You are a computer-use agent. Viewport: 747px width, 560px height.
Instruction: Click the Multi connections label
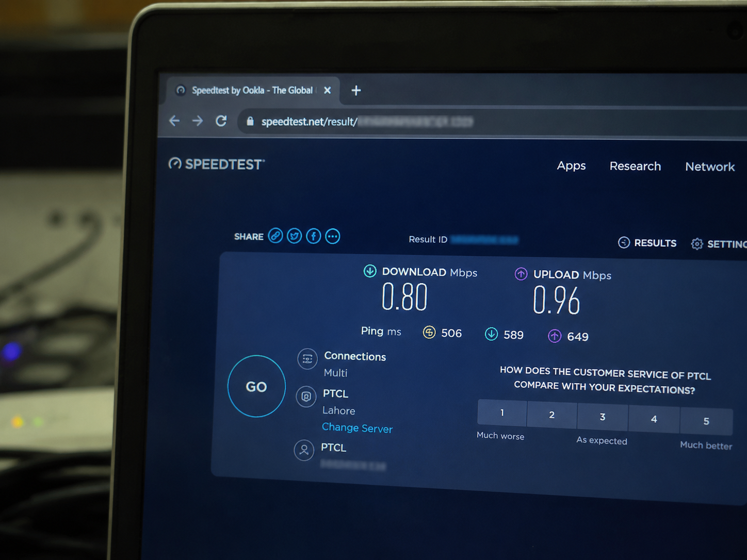point(335,373)
